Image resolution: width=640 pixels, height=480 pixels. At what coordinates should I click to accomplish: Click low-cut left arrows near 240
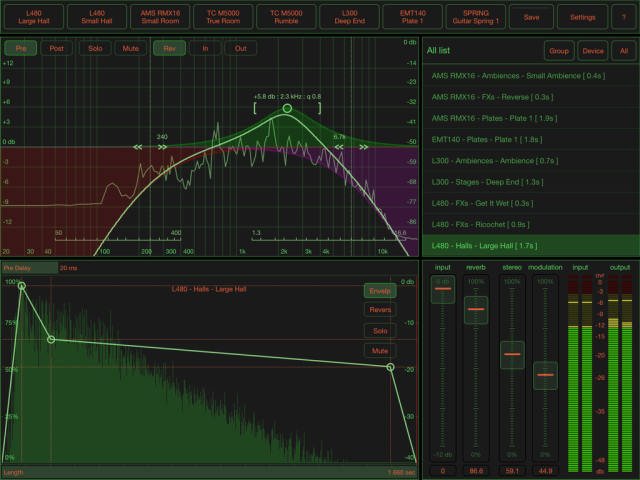point(138,147)
